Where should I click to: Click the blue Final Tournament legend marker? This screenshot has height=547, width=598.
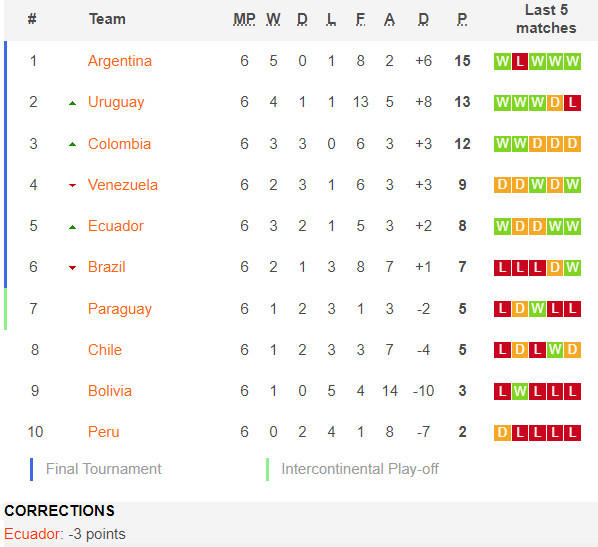tap(32, 469)
